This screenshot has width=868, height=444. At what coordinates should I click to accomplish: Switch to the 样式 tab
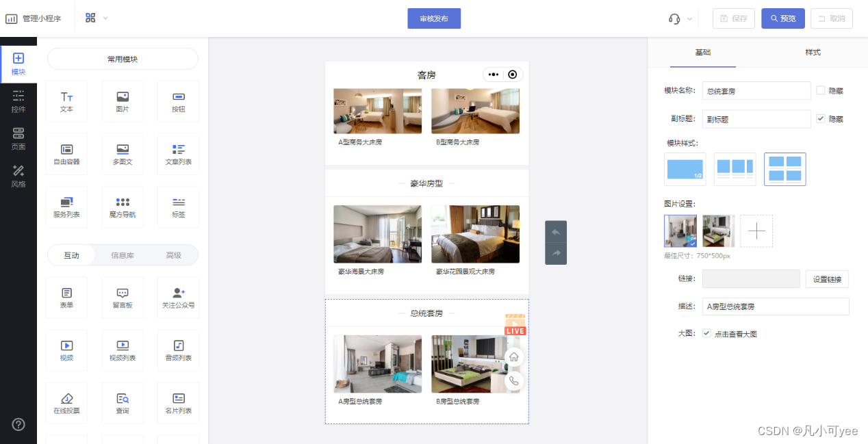coord(813,52)
